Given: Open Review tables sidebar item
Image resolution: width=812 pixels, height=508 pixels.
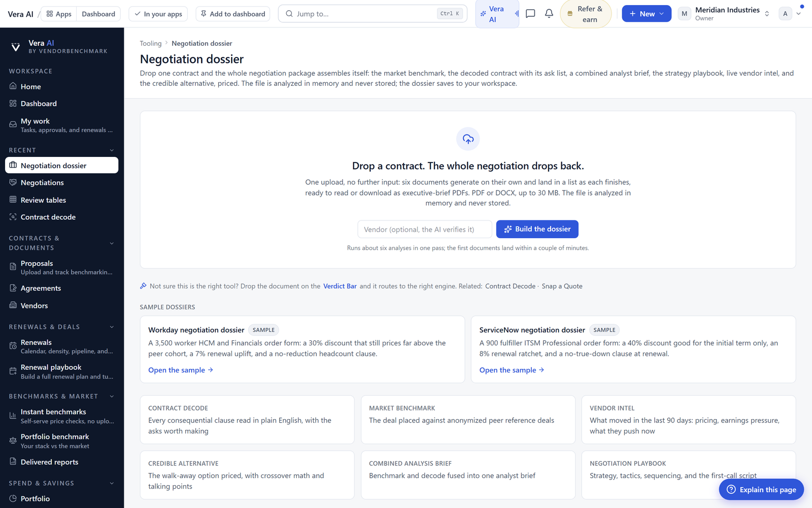Looking at the screenshot, I should click(62, 200).
